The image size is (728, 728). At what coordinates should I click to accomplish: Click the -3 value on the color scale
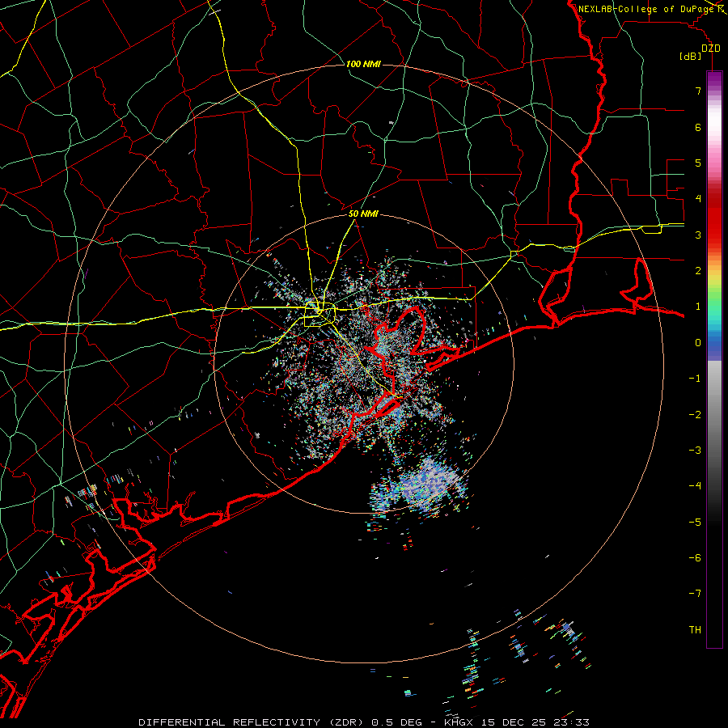(695, 451)
